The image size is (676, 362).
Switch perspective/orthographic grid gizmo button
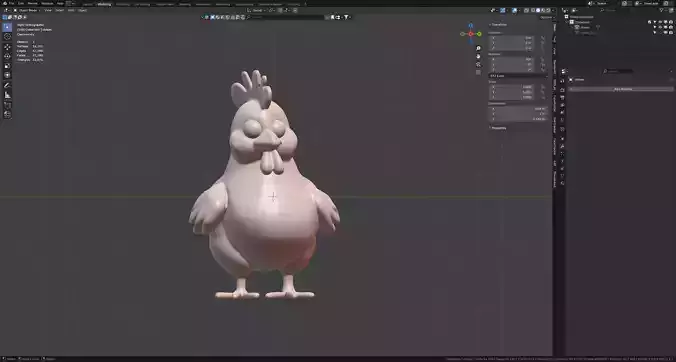point(478,72)
